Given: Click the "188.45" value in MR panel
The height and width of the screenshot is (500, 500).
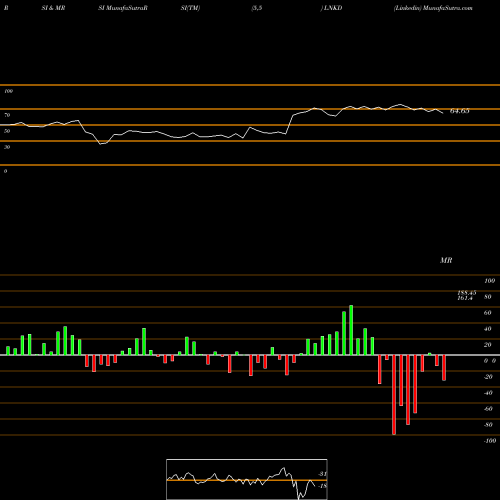Looking at the screenshot, I should pyautogui.click(x=467, y=293).
